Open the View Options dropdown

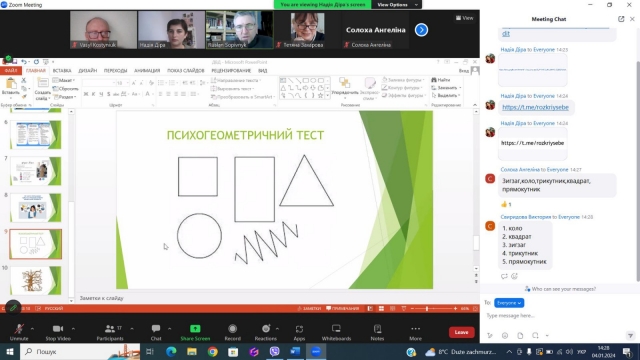pyautogui.click(x=396, y=4)
